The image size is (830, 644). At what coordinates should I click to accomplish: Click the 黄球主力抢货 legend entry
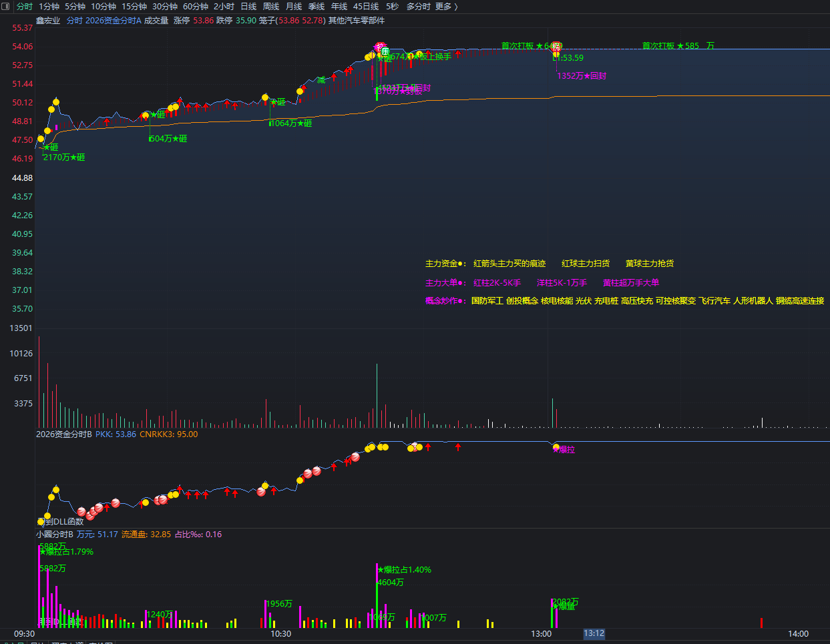(x=650, y=264)
